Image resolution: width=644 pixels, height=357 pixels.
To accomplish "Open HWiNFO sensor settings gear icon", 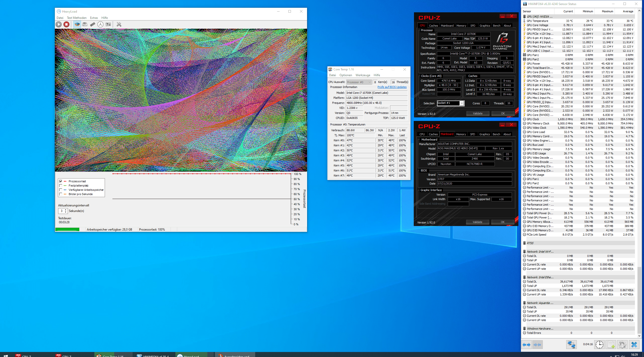I will coord(622,344).
